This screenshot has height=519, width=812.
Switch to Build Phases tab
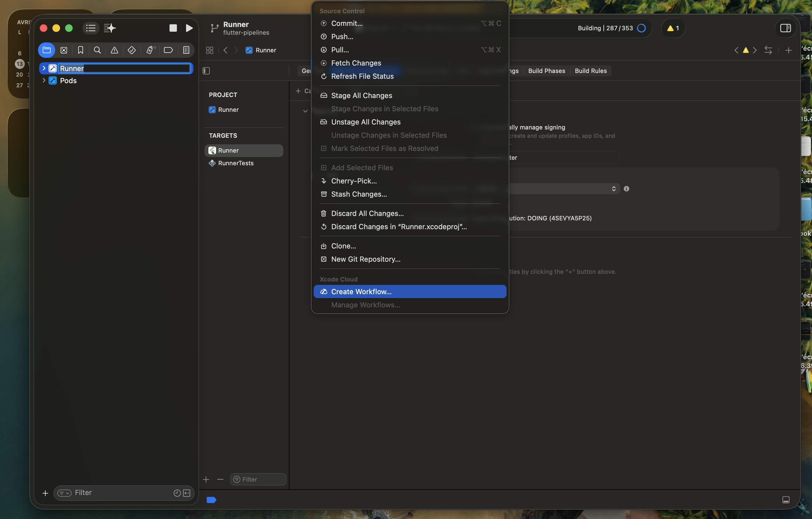(546, 71)
